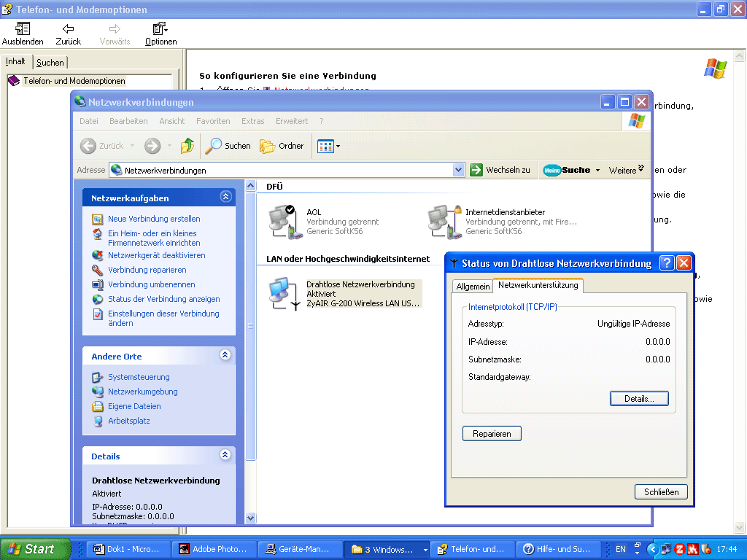Click the task pane scrollbar up arrow
Image resolution: width=747 pixels, height=560 pixels.
point(251,186)
